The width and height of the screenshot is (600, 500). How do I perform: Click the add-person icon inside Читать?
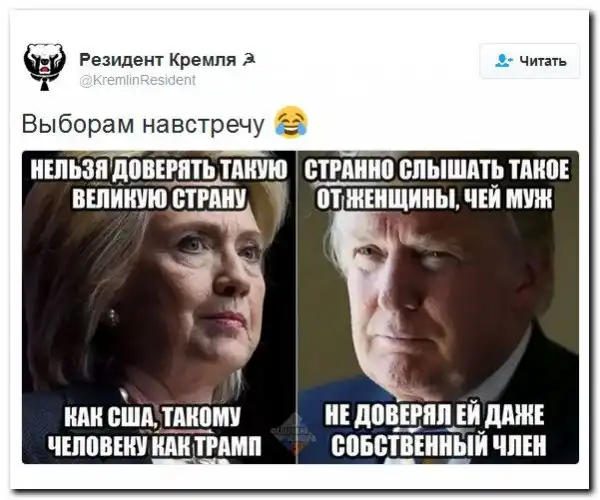504,61
